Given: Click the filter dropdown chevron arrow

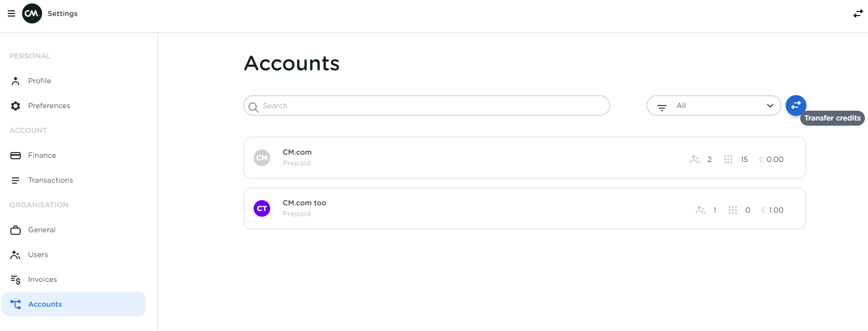Looking at the screenshot, I should [x=770, y=106].
